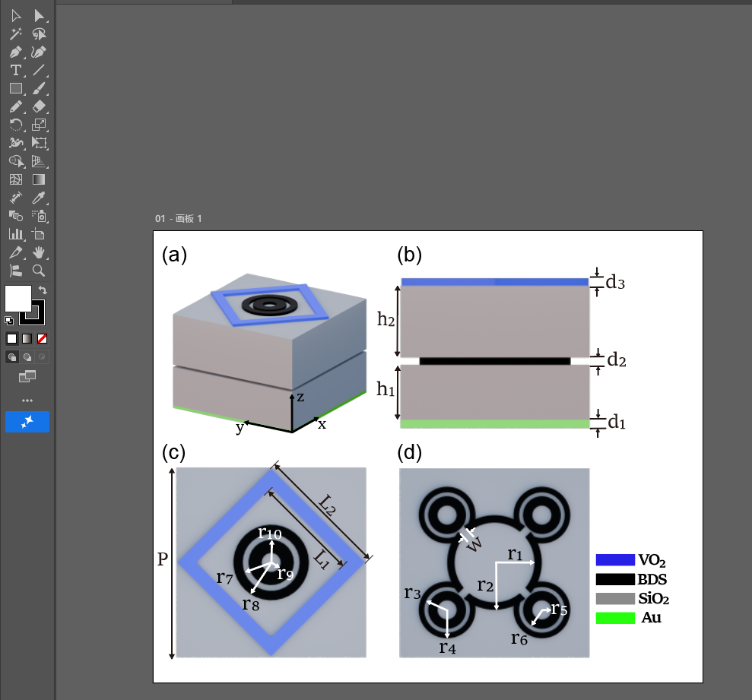Select the Rectangle tool
The image size is (752, 700).
(16, 89)
